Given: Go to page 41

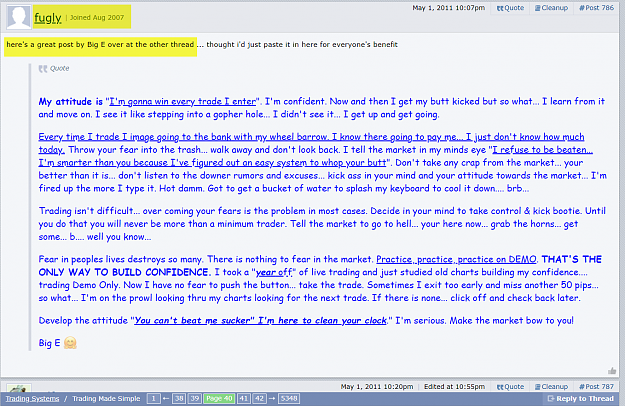Looking at the screenshot, I should (244, 398).
